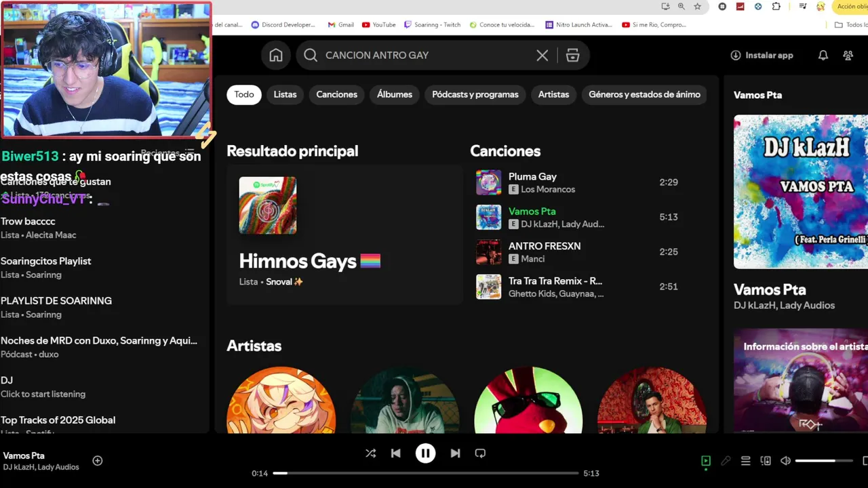Open the friends activity icon
This screenshot has width=868, height=488.
coord(848,56)
